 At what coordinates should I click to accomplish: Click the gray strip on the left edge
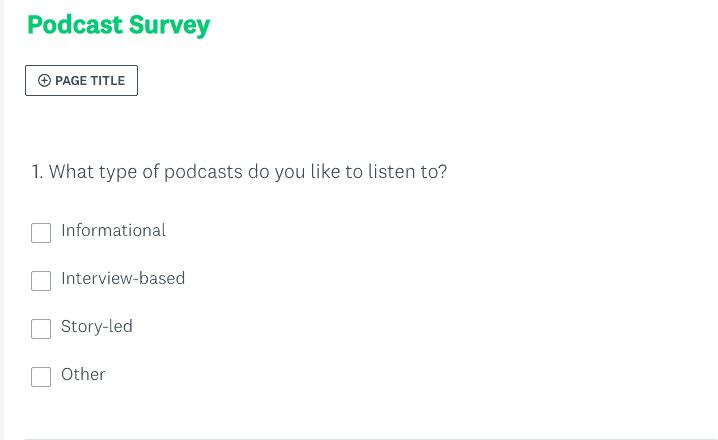coord(2,220)
